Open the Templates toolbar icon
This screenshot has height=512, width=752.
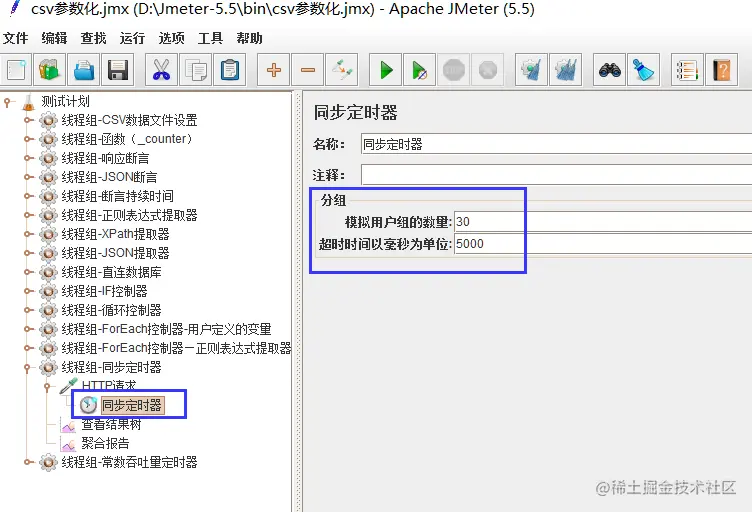click(x=49, y=70)
